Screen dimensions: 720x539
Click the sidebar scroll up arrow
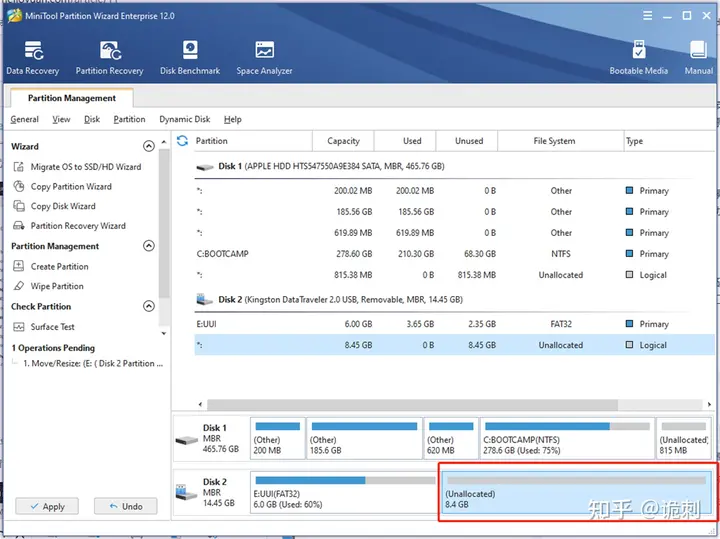[x=164, y=142]
